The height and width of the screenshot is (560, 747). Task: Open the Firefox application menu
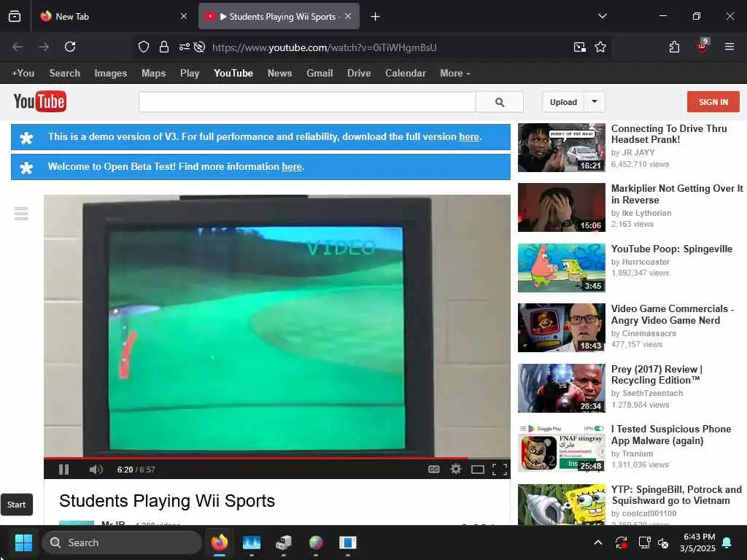729,47
